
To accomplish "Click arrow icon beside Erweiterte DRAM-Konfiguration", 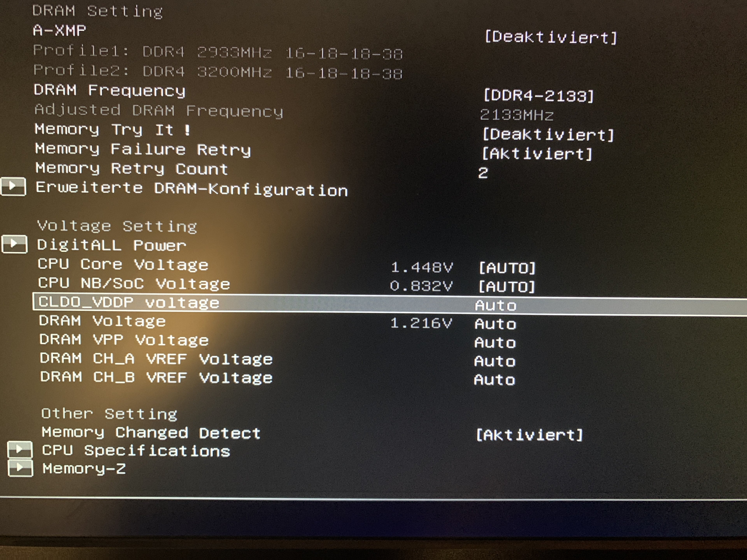I will [13, 186].
